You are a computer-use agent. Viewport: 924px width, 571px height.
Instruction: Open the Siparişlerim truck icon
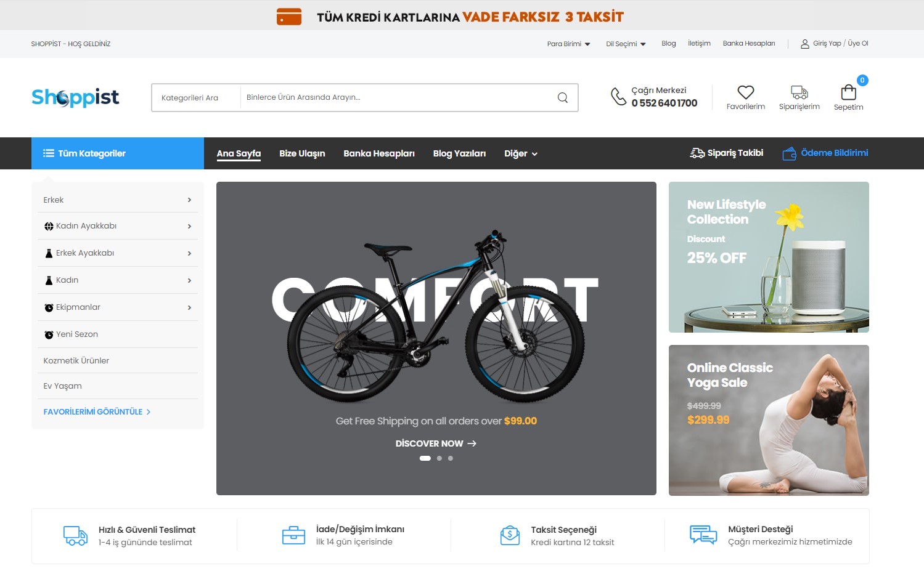799,92
